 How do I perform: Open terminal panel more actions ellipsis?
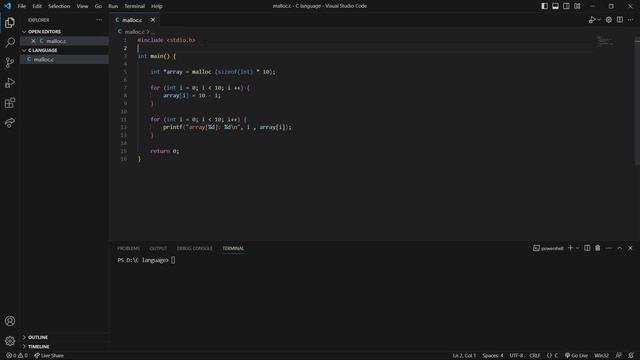pyautogui.click(x=609, y=248)
